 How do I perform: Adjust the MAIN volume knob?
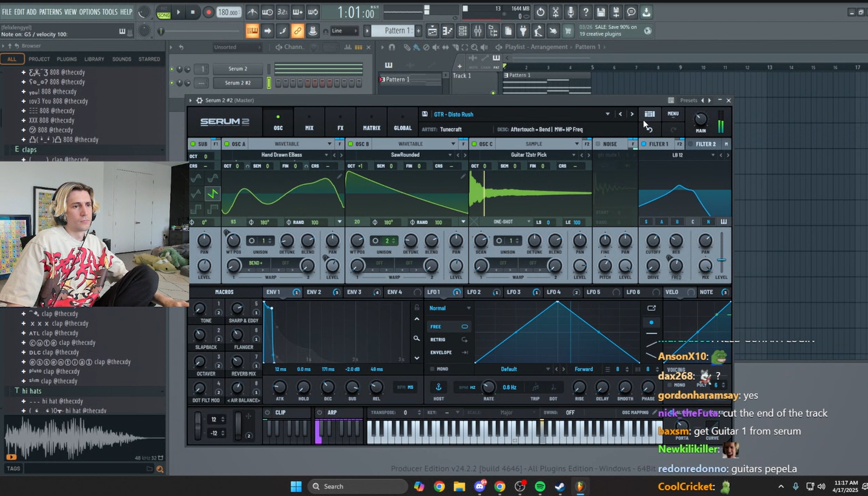coord(701,119)
